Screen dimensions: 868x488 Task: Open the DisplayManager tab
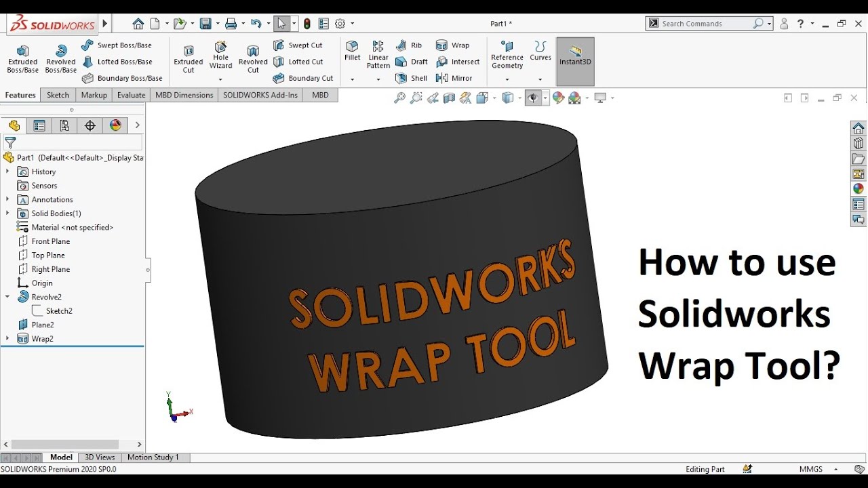pos(115,125)
